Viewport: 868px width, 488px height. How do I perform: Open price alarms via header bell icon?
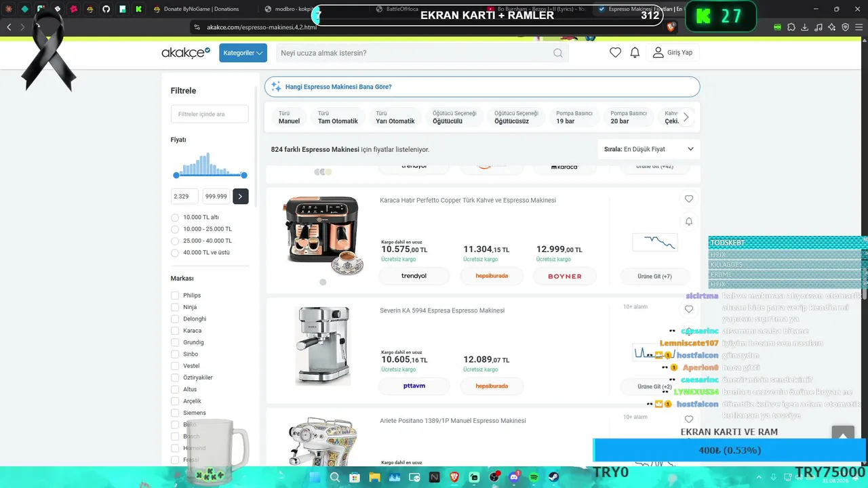tap(635, 53)
